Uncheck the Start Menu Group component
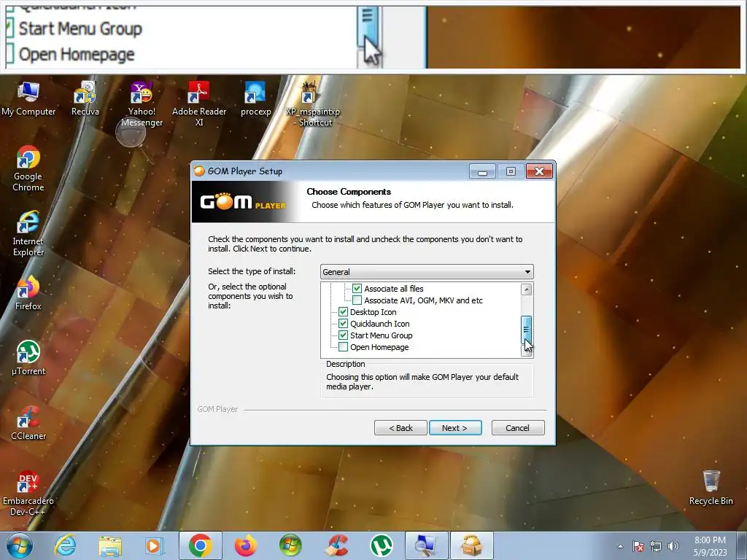The height and width of the screenshot is (560, 747). coord(343,335)
